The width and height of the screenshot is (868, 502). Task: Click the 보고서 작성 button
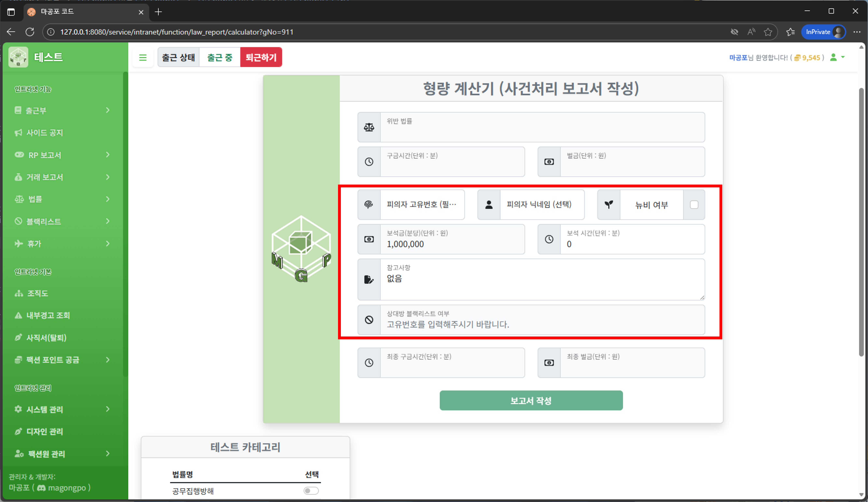click(x=531, y=400)
